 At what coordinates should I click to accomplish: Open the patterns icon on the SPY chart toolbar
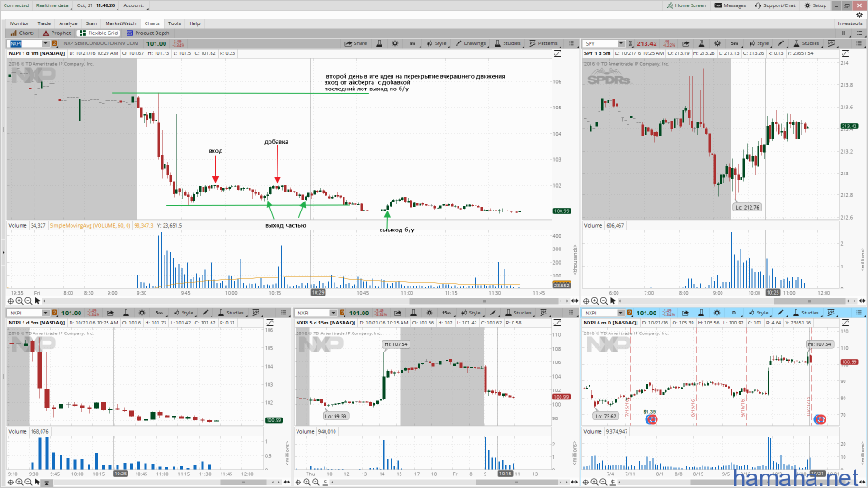[x=831, y=43]
